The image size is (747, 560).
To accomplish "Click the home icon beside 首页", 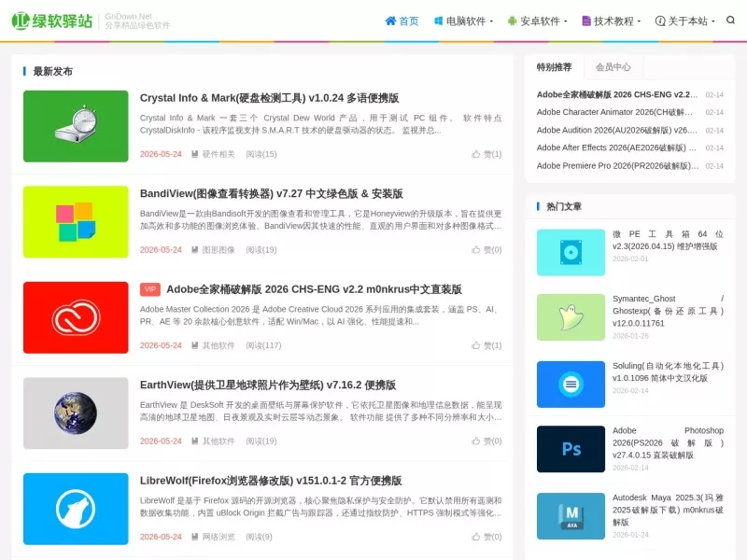I will point(390,21).
